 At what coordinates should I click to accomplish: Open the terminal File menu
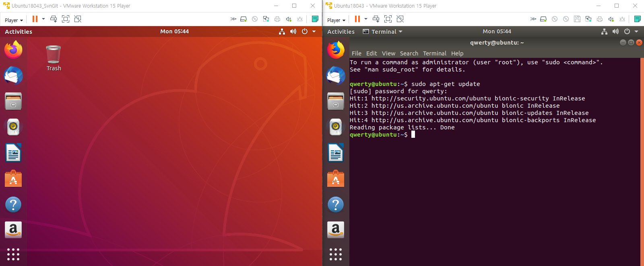coord(357,53)
